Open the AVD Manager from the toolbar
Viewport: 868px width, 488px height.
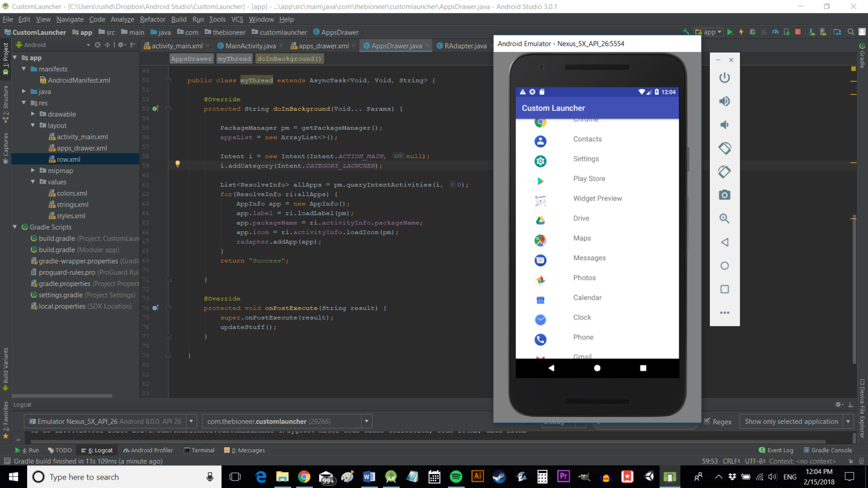822,32
